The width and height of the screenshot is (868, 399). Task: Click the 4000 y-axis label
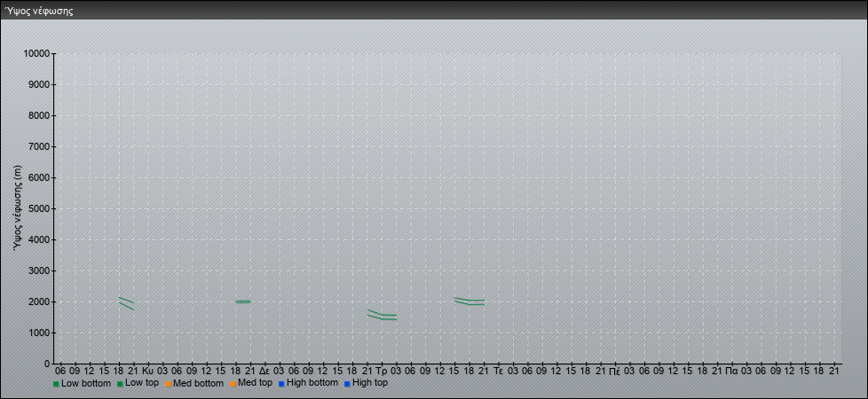pyautogui.click(x=39, y=239)
